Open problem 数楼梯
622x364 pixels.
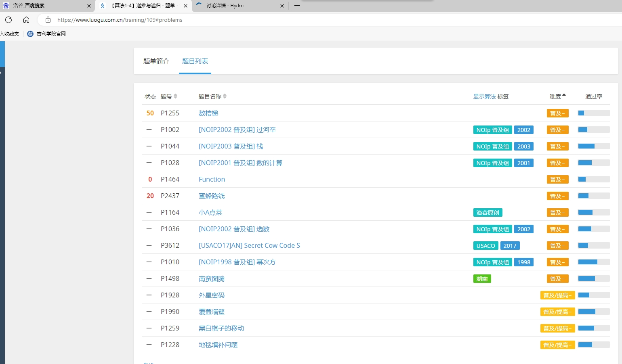click(208, 113)
